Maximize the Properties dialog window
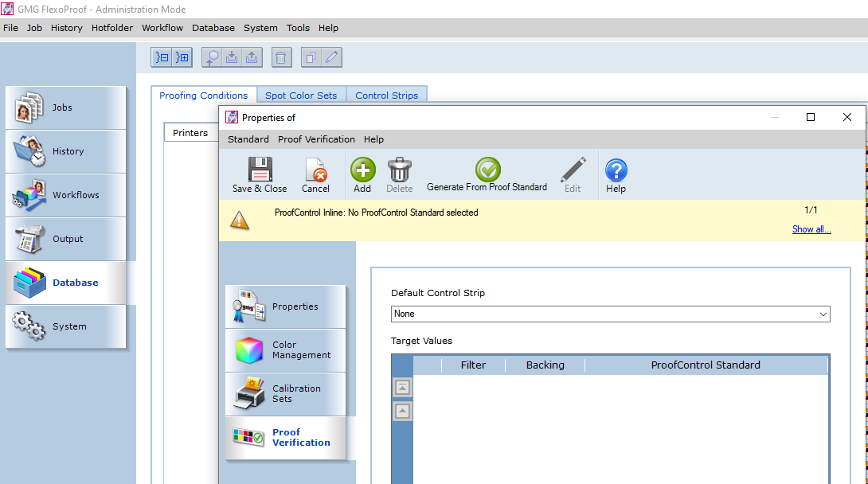Image resolution: width=868 pixels, height=484 pixels. coord(811,117)
